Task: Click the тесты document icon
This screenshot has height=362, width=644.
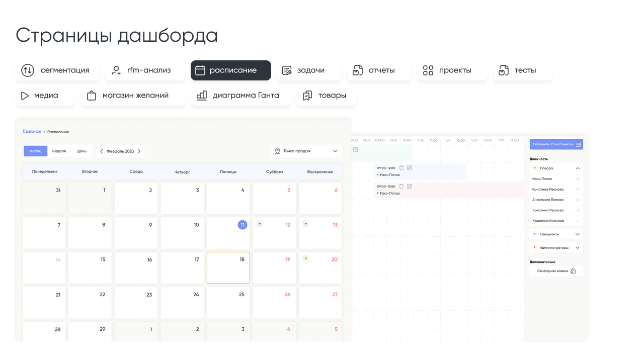Action: 504,70
